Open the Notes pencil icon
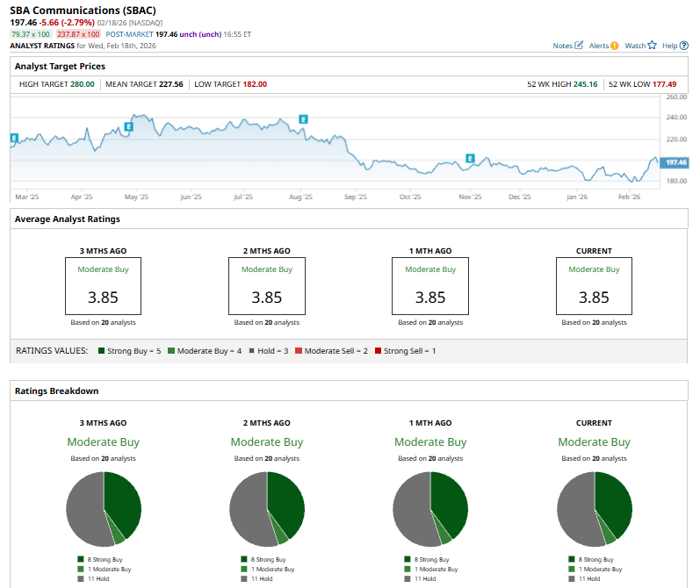This screenshot has height=588, width=700. (x=579, y=46)
